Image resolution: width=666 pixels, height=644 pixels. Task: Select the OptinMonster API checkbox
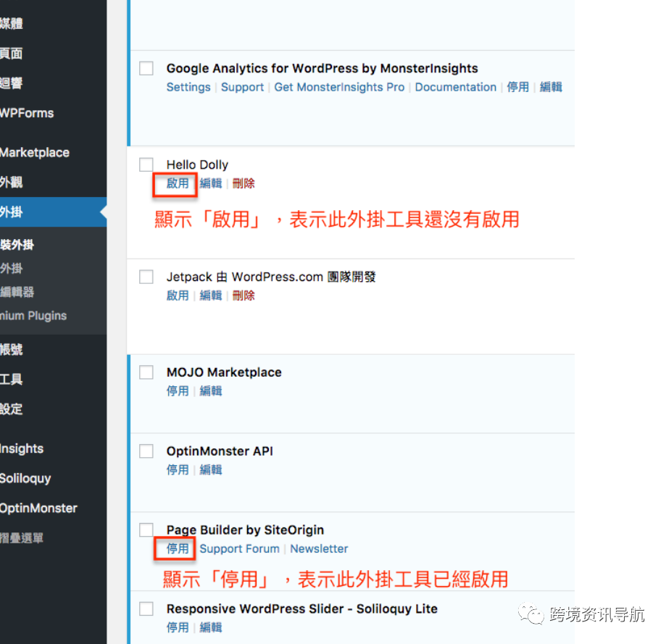click(x=146, y=451)
